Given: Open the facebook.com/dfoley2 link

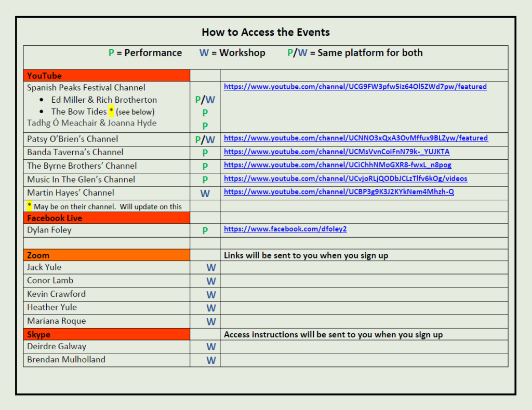Looking at the screenshot, I should (285, 229).
